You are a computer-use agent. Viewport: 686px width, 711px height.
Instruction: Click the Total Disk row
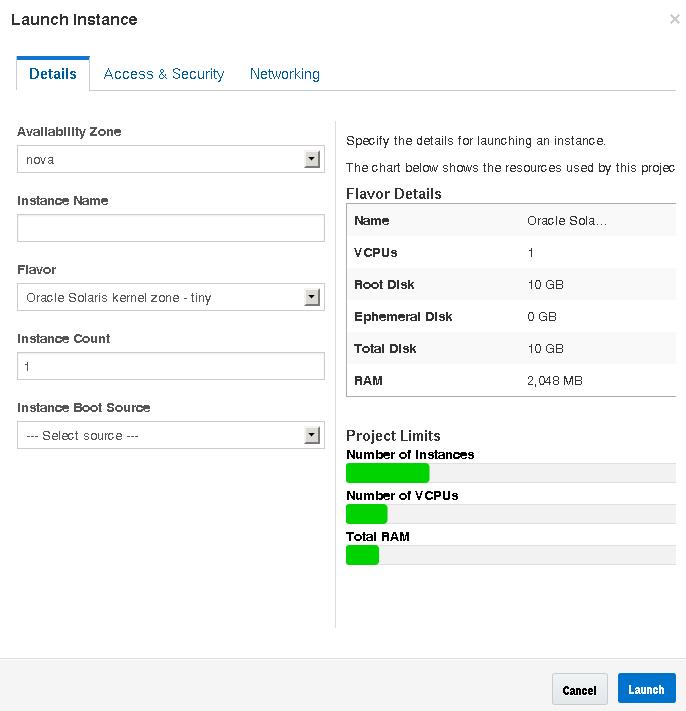pyautogui.click(x=510, y=349)
